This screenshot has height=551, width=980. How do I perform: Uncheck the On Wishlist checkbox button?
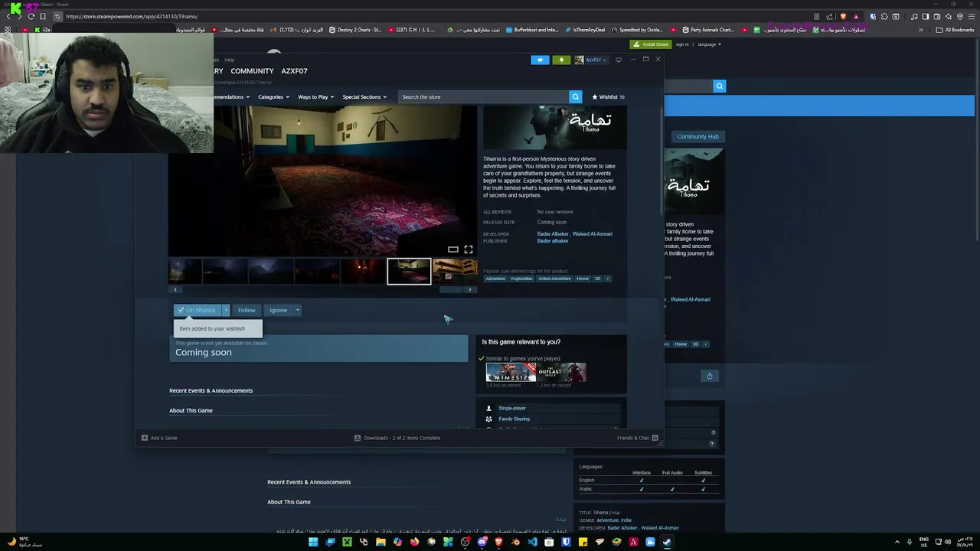click(198, 310)
